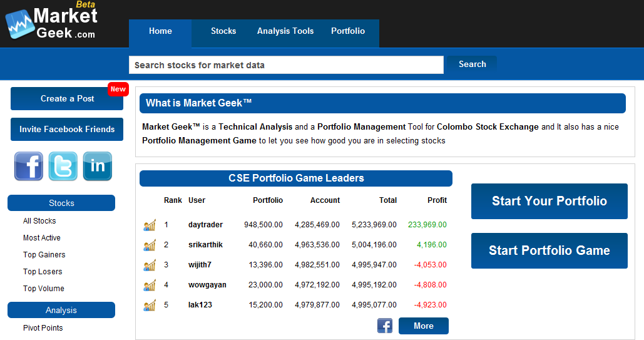The width and height of the screenshot is (644, 340).
Task: Open the Most Active link
Action: [42, 238]
